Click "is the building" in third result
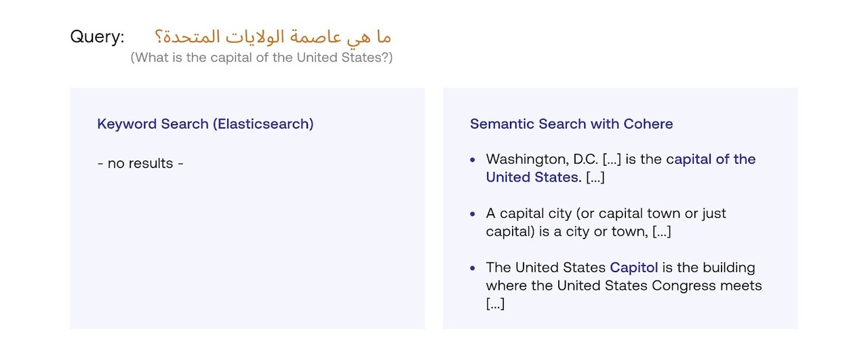Viewport: 868px width, 361px height. (x=709, y=268)
